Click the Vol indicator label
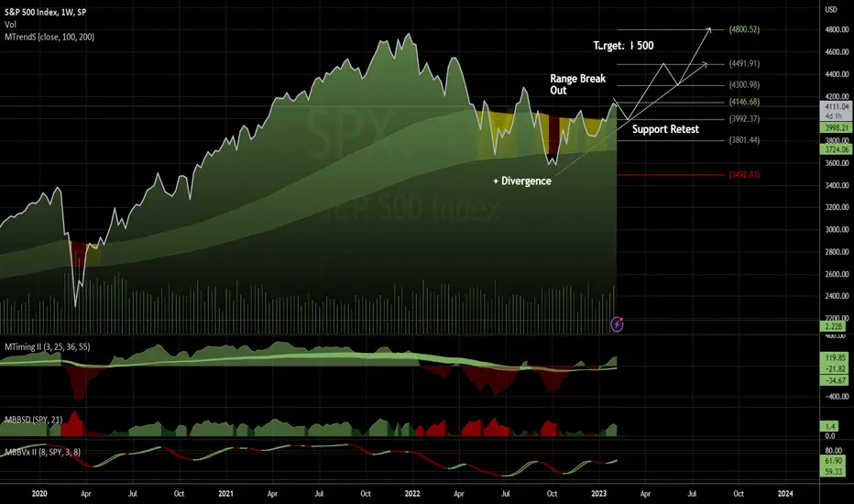Screen dimensions: 854x504 point(10,25)
